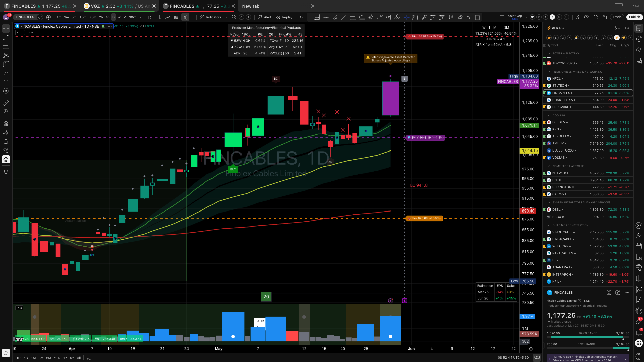Image resolution: width=644 pixels, height=362 pixels.
Task: Toggle ADJ price adjustment
Action: [x=537, y=358]
